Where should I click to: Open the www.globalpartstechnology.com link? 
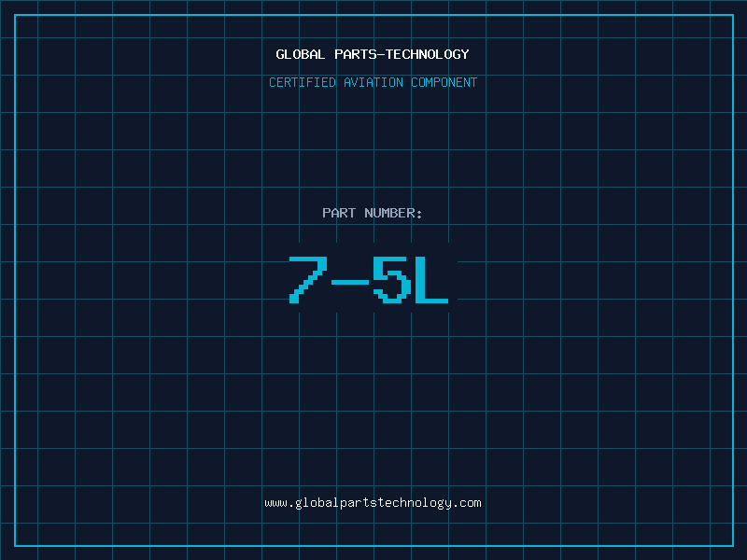(x=373, y=503)
